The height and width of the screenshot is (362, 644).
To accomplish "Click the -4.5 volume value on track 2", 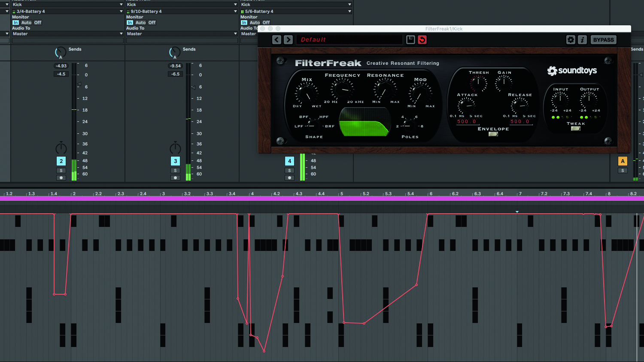I will click(x=61, y=74).
